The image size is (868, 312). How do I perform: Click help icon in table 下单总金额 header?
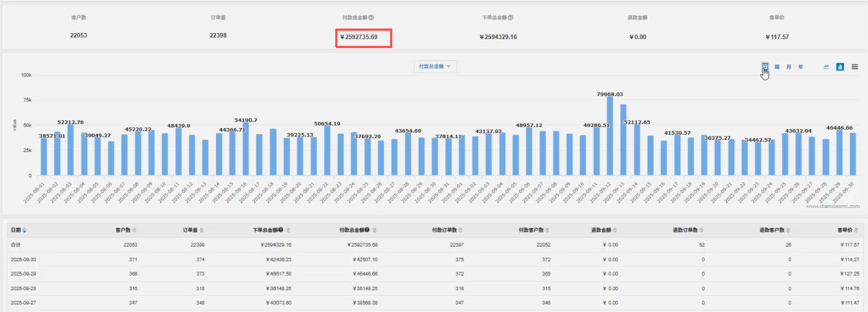click(x=280, y=230)
